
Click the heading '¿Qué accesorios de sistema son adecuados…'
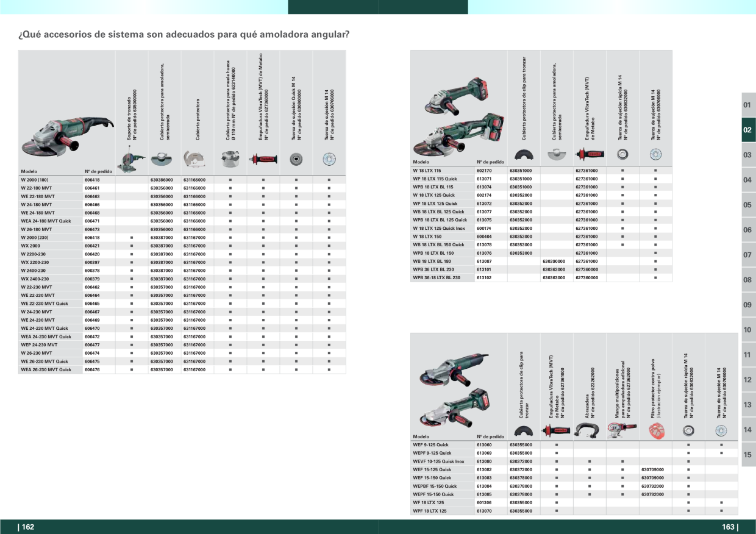(184, 34)
